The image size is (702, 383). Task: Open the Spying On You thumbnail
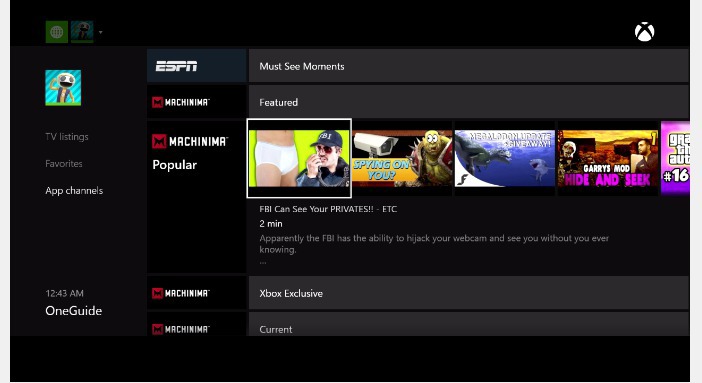point(402,158)
